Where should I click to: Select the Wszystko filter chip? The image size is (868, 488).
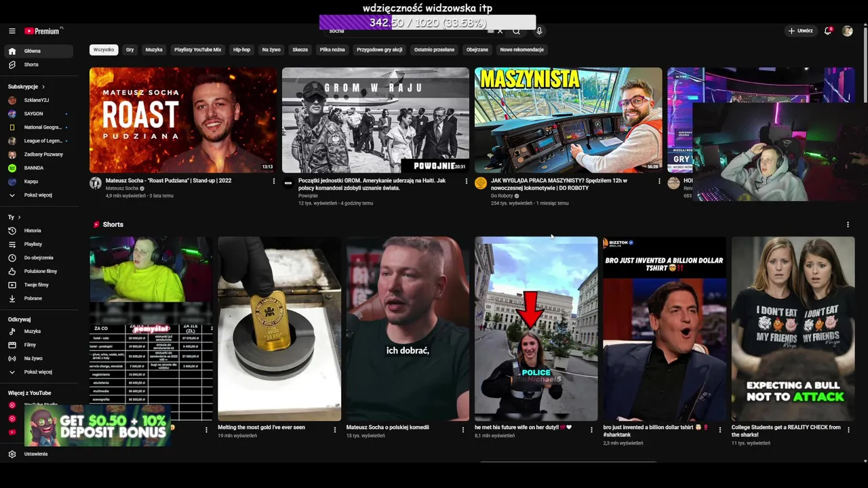click(x=104, y=49)
